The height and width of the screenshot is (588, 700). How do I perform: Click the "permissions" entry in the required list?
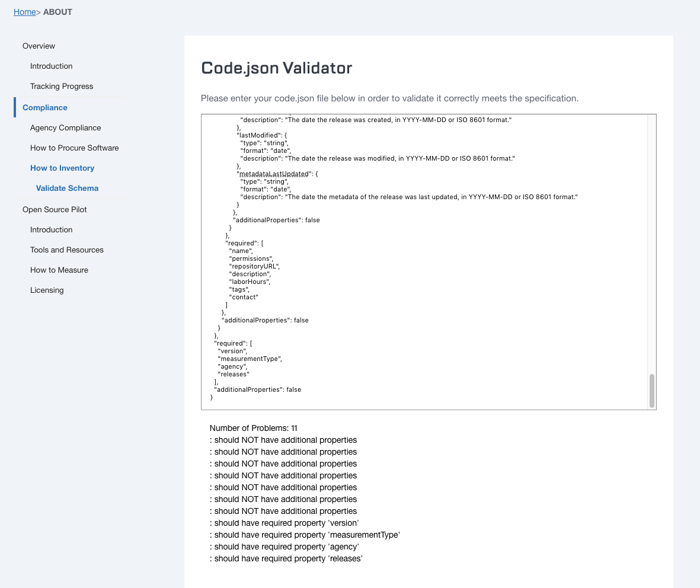click(251, 258)
